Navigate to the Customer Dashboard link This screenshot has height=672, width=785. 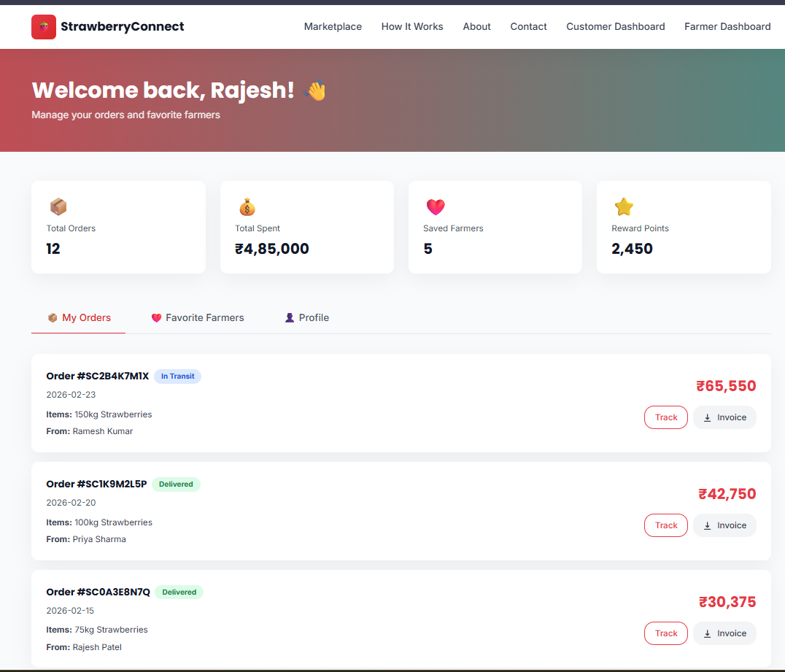point(615,27)
